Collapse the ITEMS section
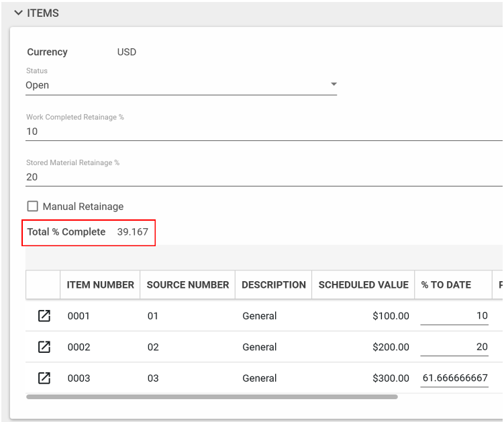The image size is (504, 422). coord(19,13)
